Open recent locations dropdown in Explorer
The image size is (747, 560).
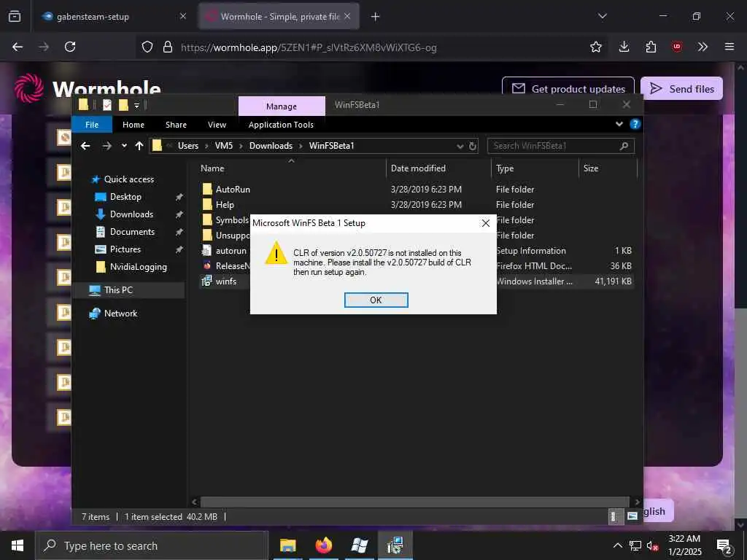124,146
